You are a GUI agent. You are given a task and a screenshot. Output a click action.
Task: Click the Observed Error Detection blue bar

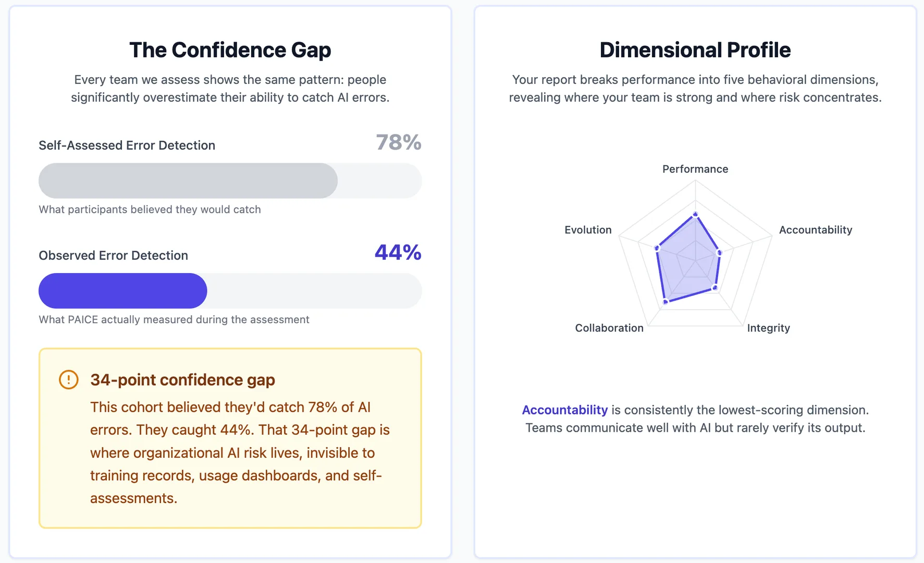click(123, 291)
